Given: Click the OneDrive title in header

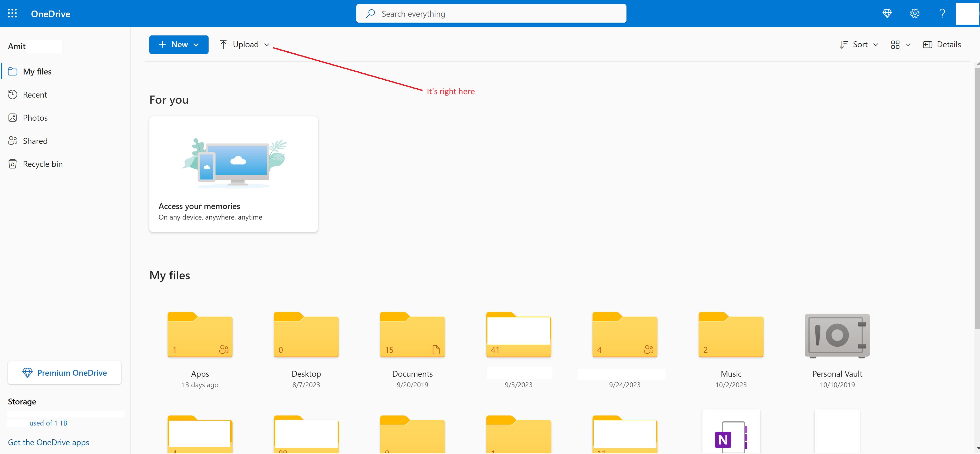Looking at the screenshot, I should point(51,14).
